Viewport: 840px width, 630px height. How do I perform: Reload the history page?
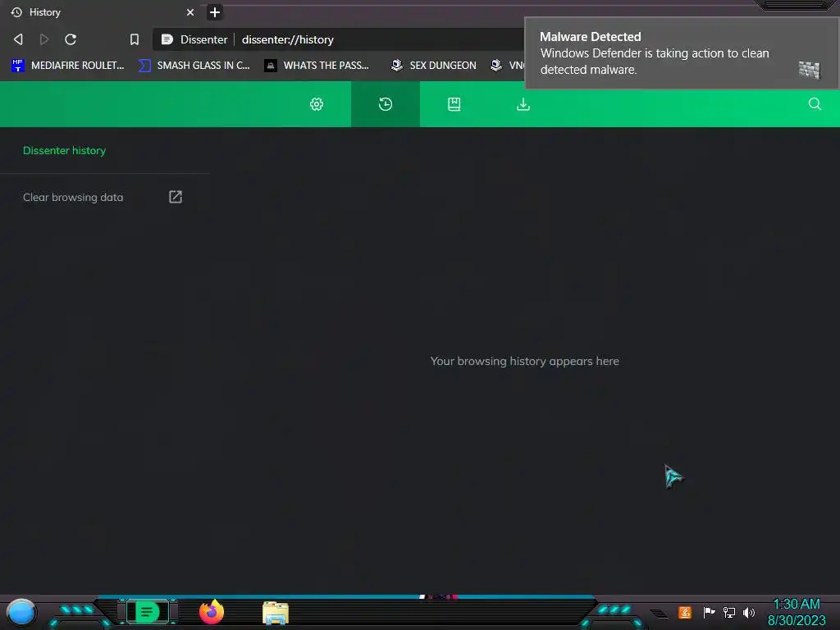click(x=71, y=39)
